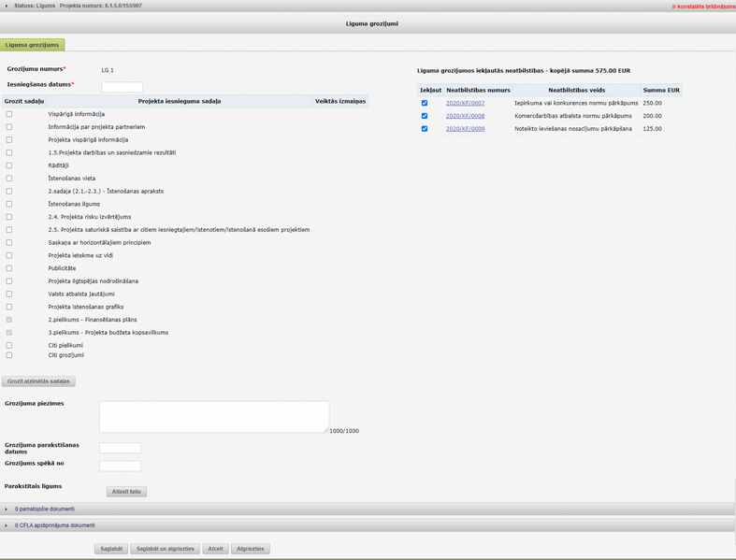The image size is (736, 560).
Task: Expand the Statuss: Līgums header bar
Action: tap(7, 6)
